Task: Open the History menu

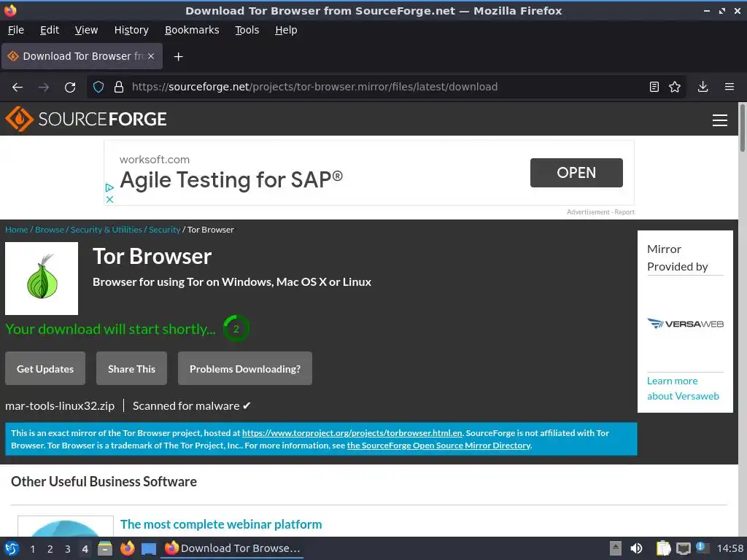Action: [131, 30]
